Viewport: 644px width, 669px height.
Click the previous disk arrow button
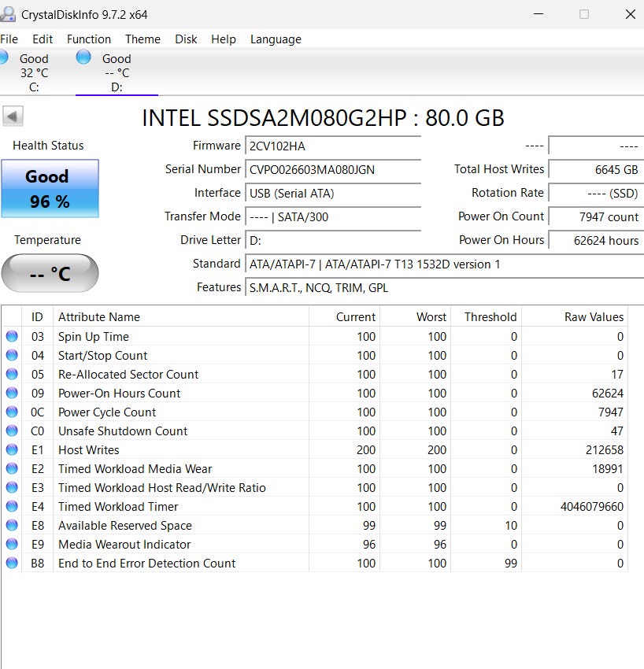coord(13,116)
